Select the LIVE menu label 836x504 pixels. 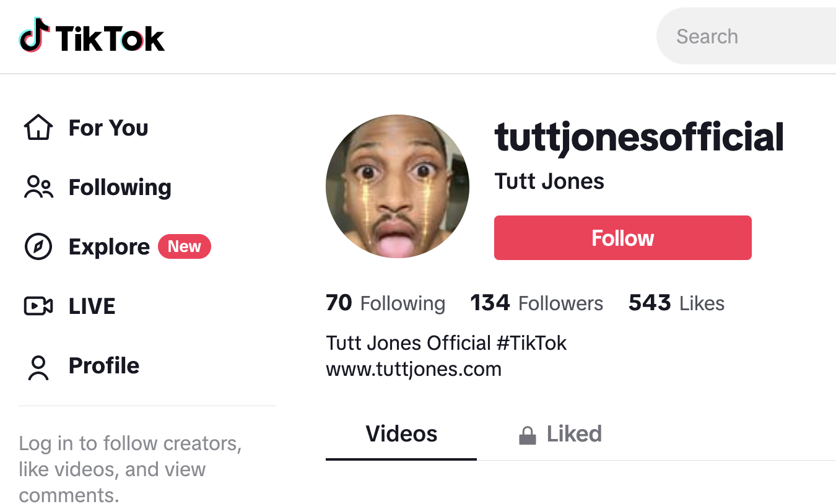click(92, 306)
